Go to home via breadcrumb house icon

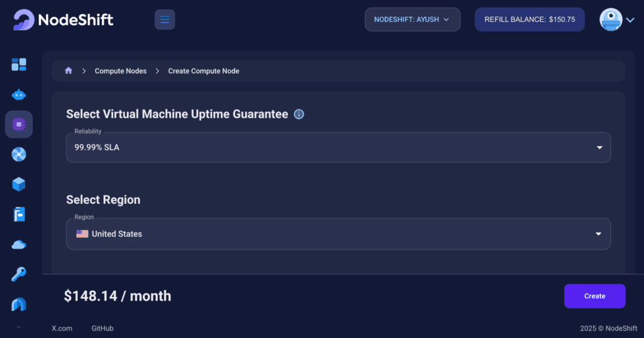69,70
